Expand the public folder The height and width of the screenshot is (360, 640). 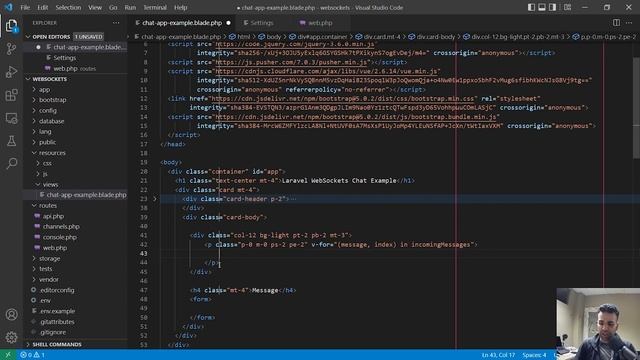47,142
